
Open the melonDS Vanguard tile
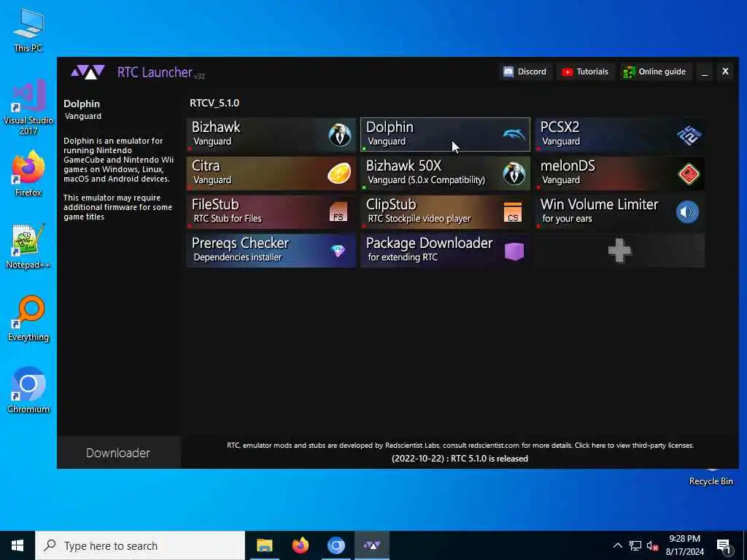coord(620,174)
